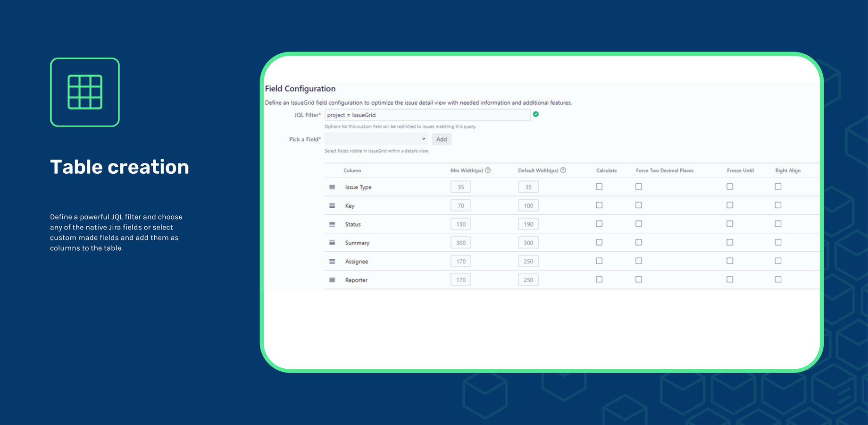
Task: Click the Right Align column header
Action: click(788, 170)
